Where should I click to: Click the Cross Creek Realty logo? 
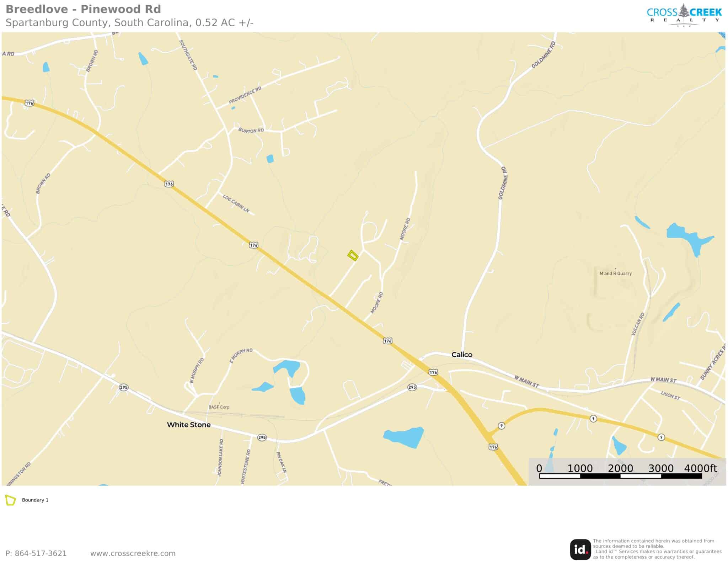684,15
